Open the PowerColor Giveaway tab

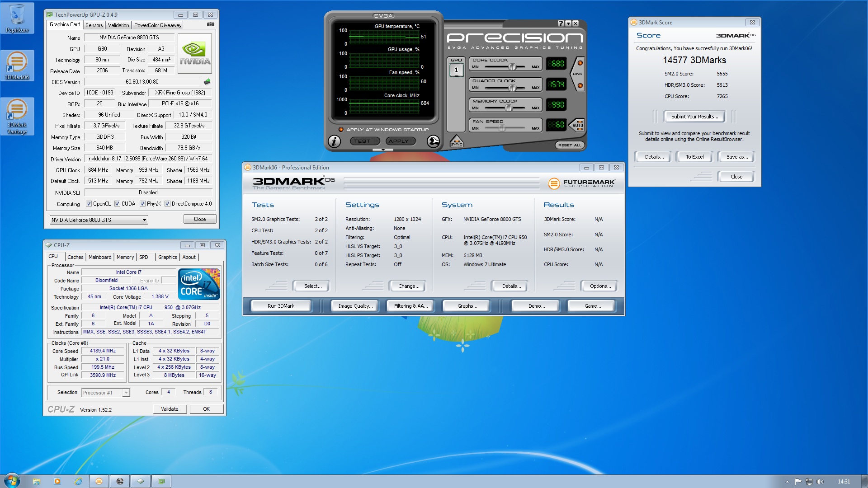click(x=158, y=25)
